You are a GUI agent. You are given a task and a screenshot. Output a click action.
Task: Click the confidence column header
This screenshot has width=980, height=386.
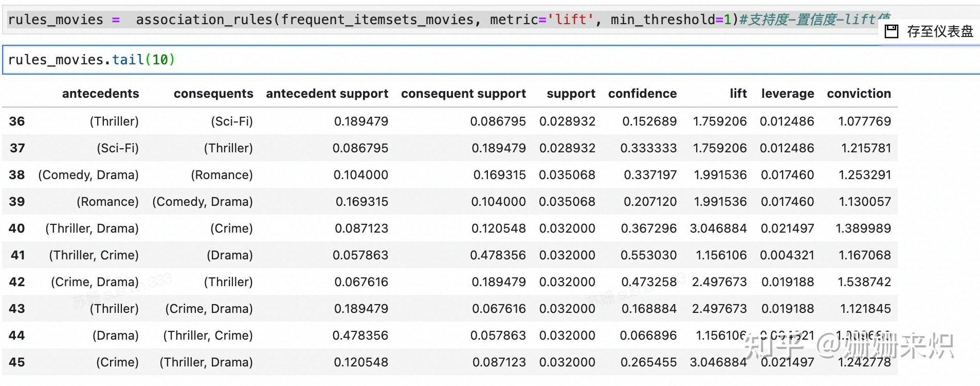click(x=642, y=94)
